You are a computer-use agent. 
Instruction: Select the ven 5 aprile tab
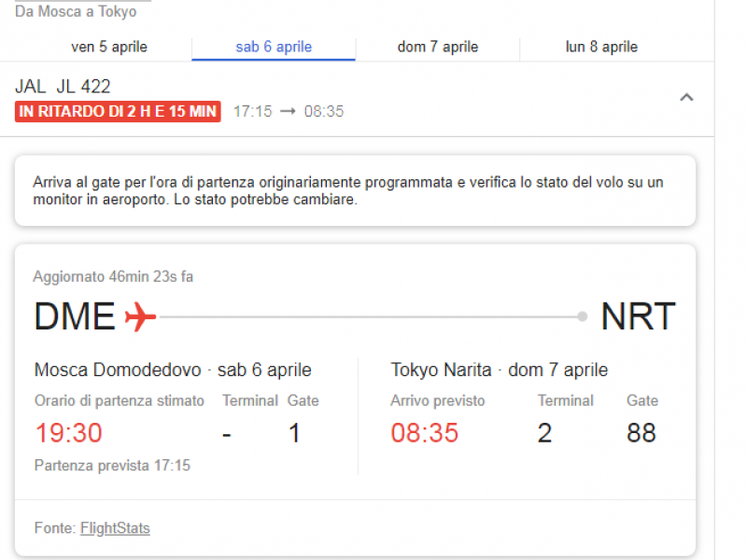coord(109,47)
